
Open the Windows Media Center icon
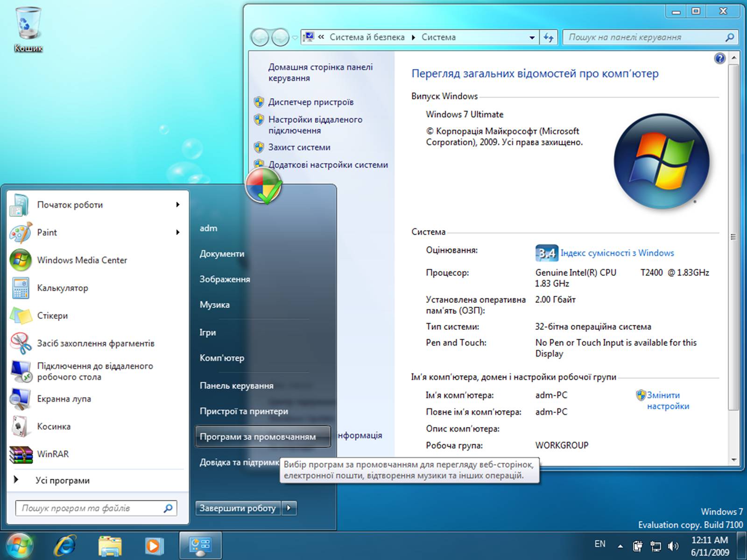(20, 260)
